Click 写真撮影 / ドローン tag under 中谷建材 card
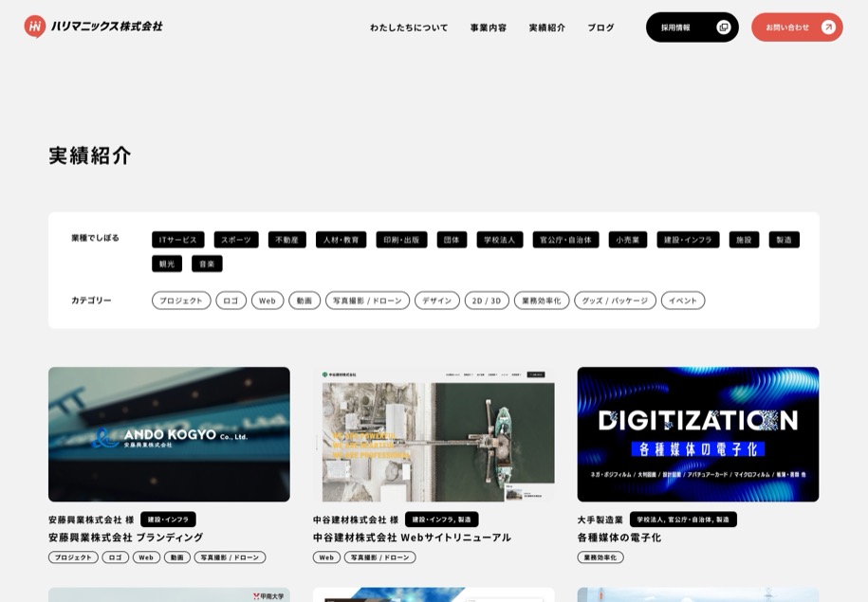 tap(379, 557)
